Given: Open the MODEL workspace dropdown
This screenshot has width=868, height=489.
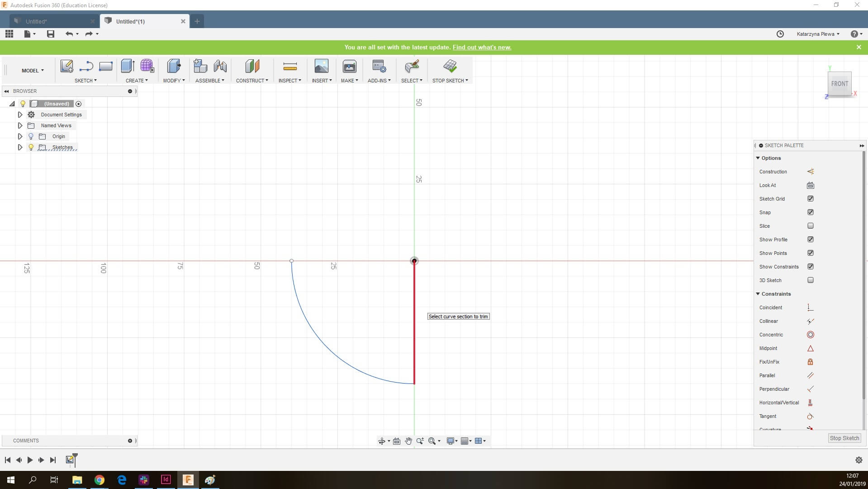Looking at the screenshot, I should click(33, 71).
